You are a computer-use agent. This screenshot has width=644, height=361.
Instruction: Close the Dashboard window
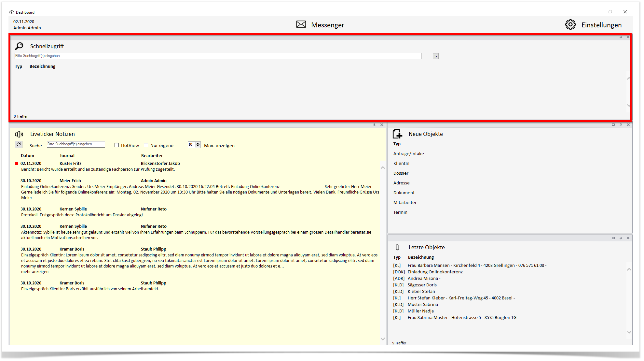coord(625,12)
